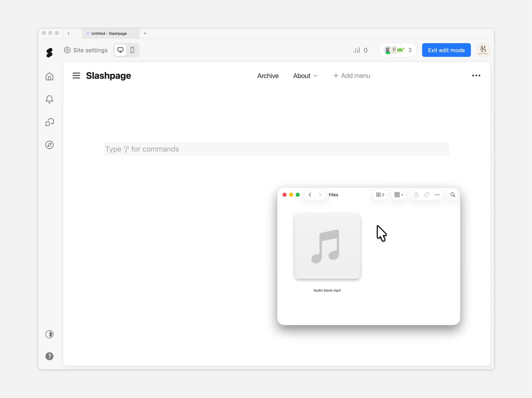The height and width of the screenshot is (398, 532).
Task: Switch to mobile preview mode
Action: 132,50
